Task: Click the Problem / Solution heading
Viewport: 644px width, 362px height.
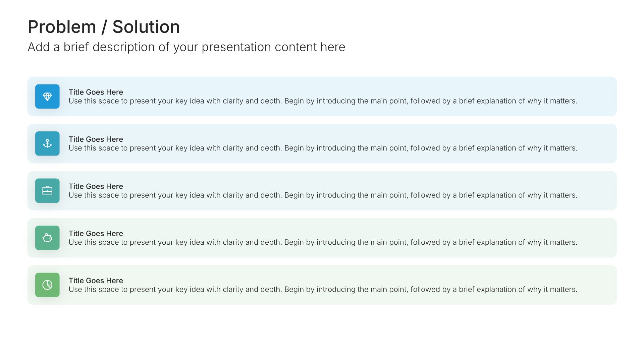Action: [104, 27]
